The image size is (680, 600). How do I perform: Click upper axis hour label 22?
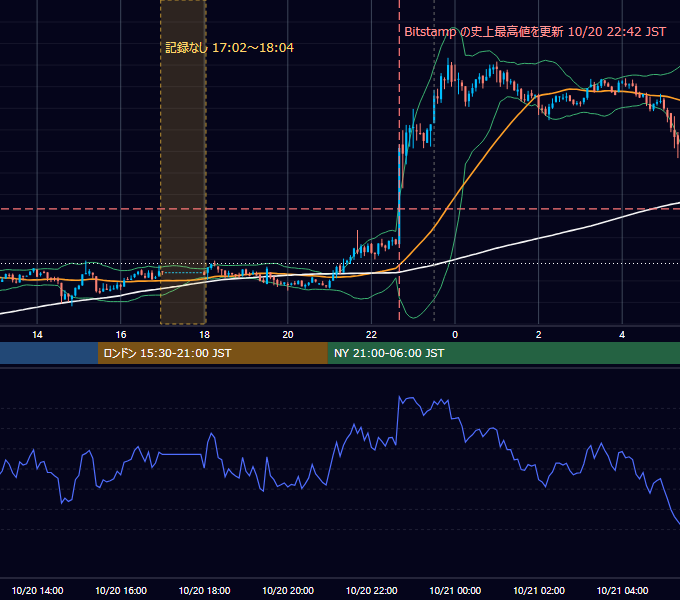[371, 335]
